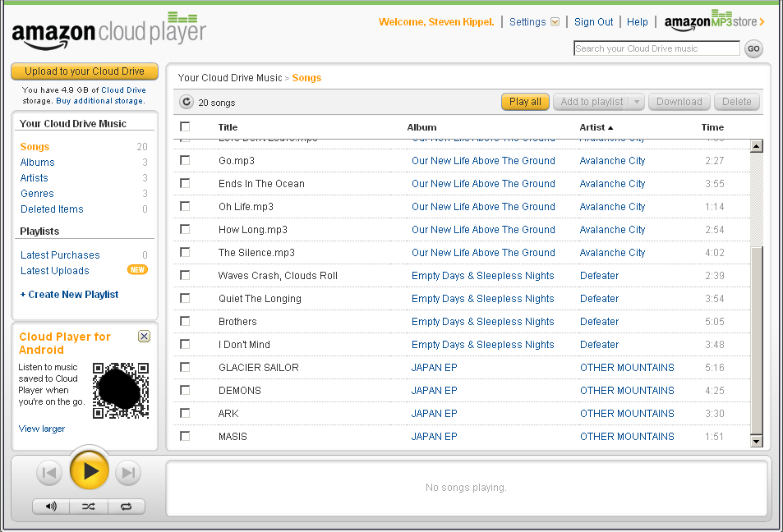
Task: Open the Amazon MP3 store logo link
Action: point(714,21)
